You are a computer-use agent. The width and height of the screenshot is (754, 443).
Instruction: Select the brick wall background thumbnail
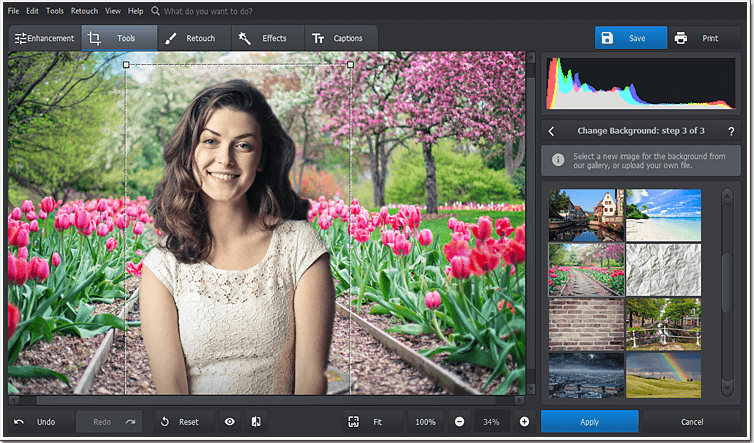pos(586,324)
